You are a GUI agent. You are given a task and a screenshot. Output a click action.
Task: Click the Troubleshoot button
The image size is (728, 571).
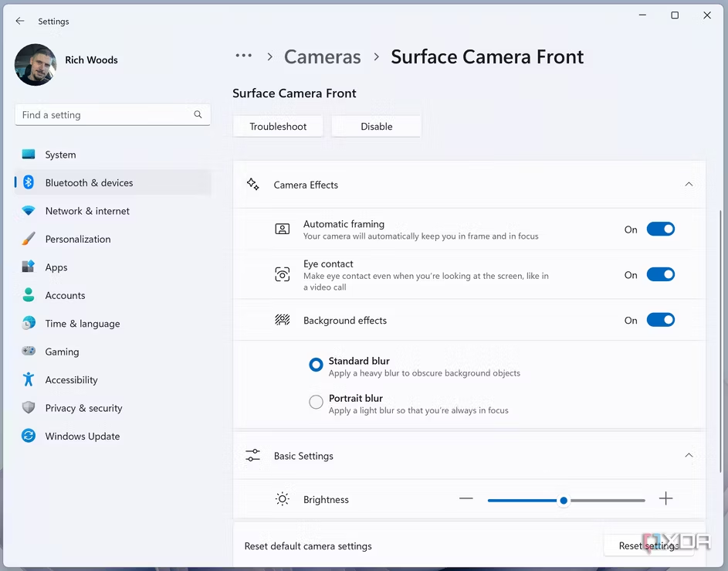(x=277, y=126)
